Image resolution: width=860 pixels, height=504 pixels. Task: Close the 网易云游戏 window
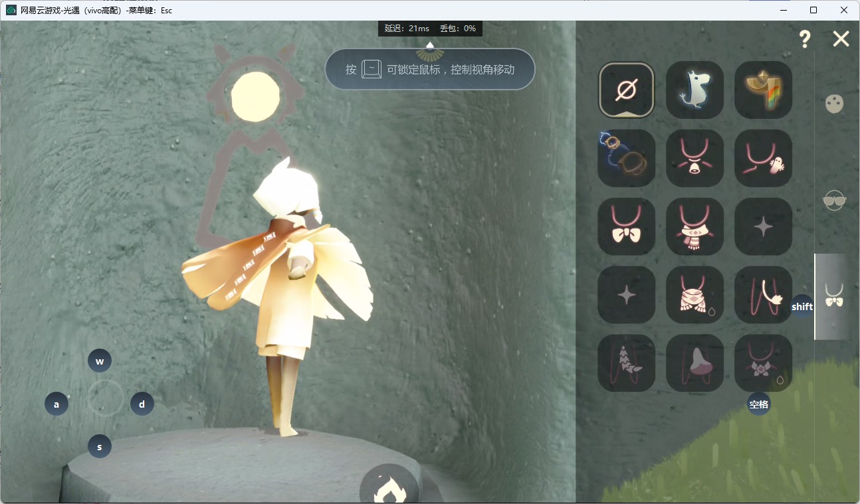[x=844, y=10]
